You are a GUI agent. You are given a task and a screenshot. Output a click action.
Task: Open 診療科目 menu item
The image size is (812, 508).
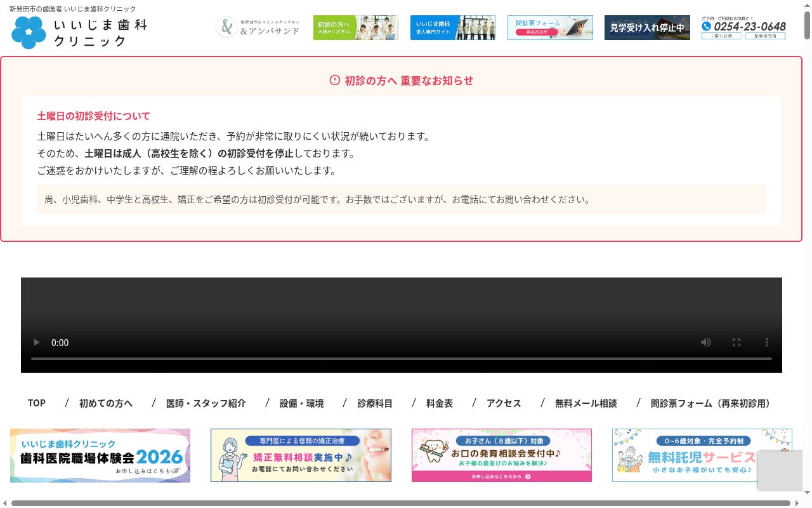tap(375, 403)
